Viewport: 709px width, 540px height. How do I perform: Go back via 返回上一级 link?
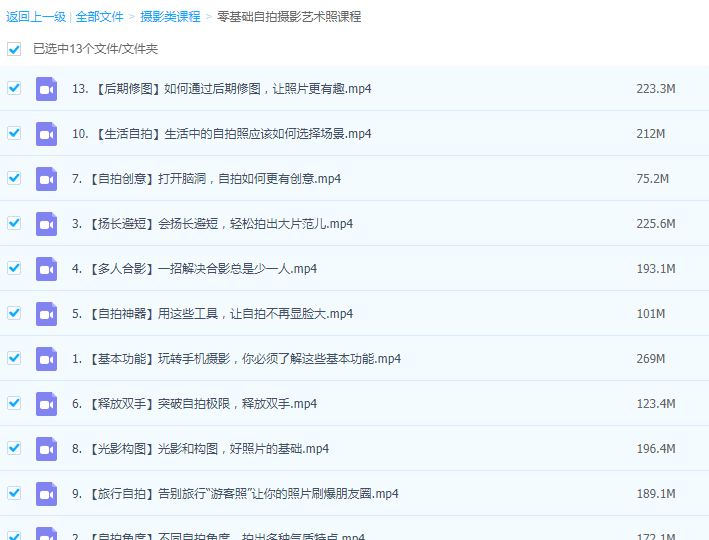coord(36,17)
